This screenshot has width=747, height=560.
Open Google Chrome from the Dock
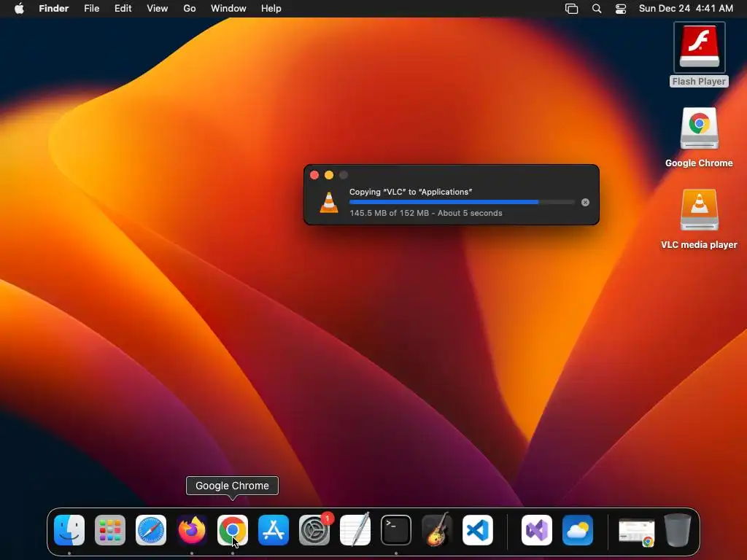click(x=233, y=530)
